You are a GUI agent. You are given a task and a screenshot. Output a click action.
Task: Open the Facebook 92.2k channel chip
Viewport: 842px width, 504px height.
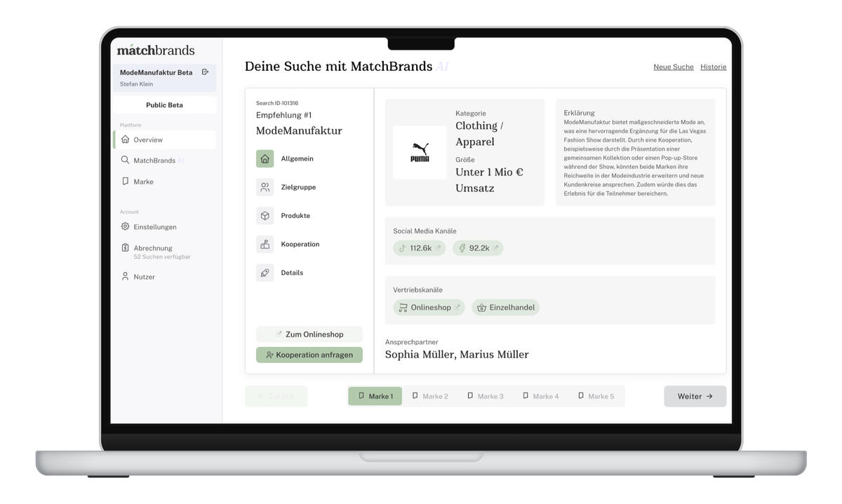(x=478, y=248)
